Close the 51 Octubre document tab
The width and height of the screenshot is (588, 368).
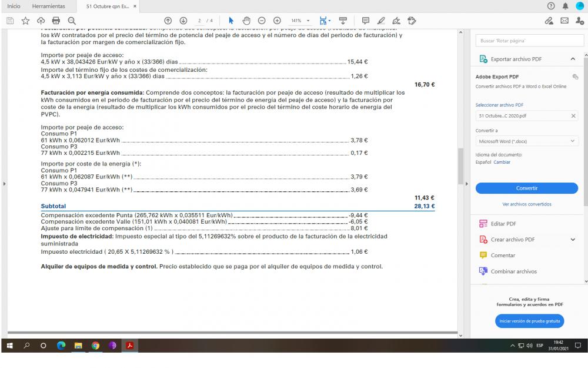(135, 6)
